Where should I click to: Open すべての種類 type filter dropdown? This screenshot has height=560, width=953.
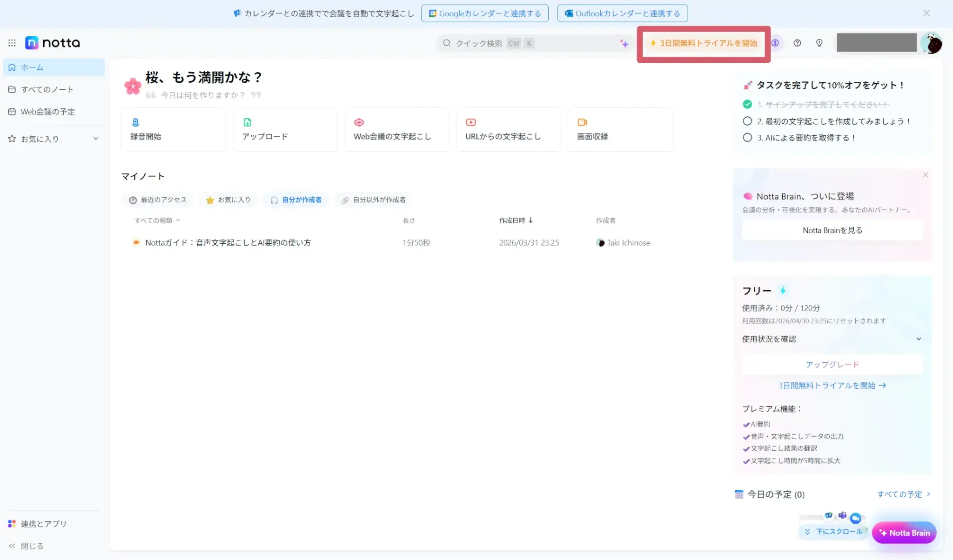pos(157,220)
